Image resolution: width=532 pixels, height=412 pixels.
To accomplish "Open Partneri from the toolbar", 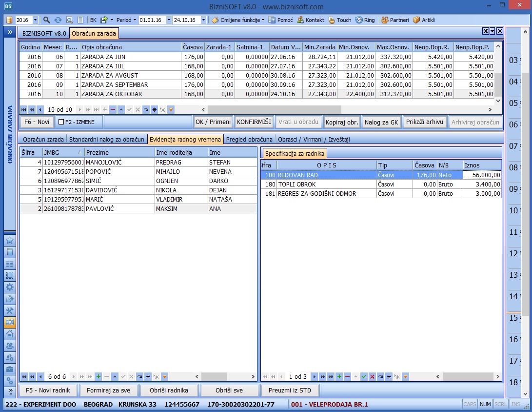I will (x=395, y=20).
